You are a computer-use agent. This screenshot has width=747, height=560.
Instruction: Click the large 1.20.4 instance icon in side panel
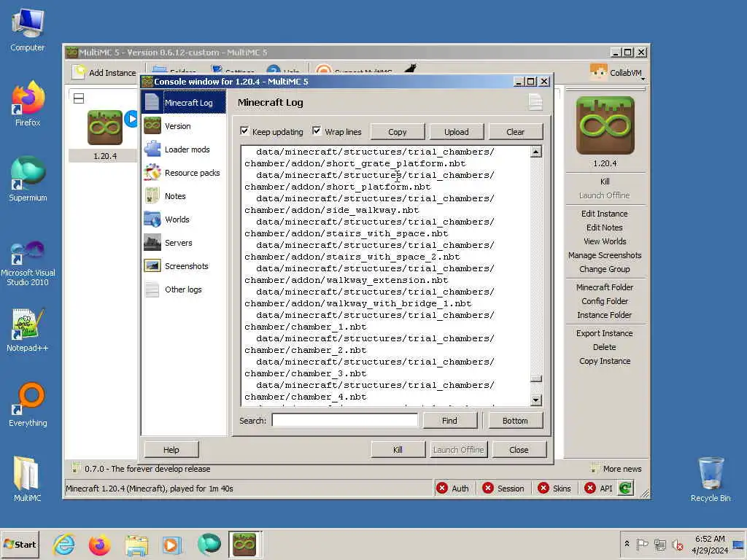pos(605,125)
